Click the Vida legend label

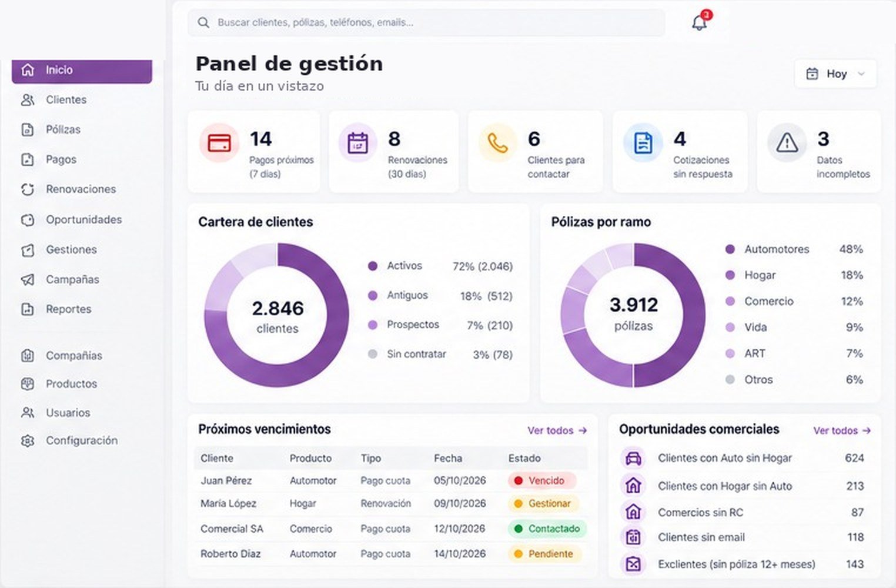click(x=755, y=328)
